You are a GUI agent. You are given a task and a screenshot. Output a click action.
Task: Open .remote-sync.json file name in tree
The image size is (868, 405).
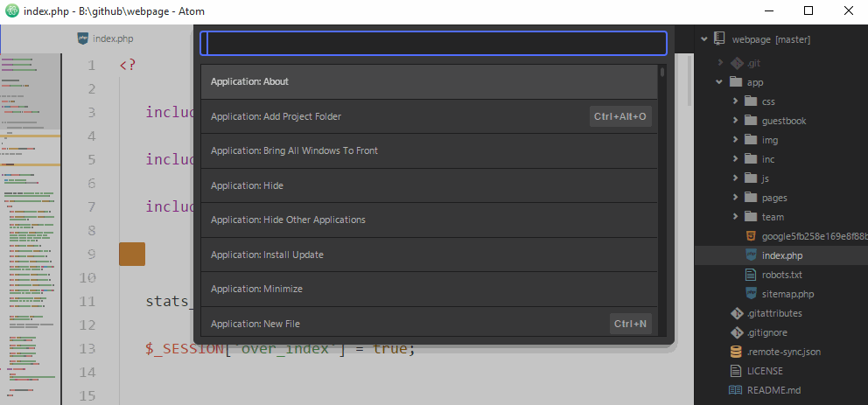coord(784,352)
